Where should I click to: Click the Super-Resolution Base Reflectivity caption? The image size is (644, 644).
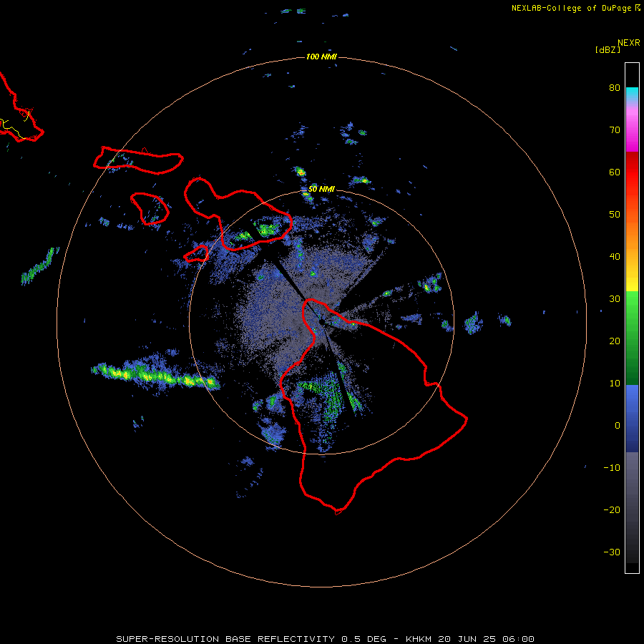pyautogui.click(x=325, y=639)
